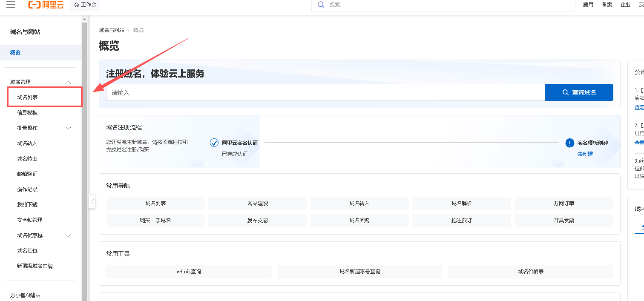
Task: Open the whois查询 tool
Action: point(189,272)
